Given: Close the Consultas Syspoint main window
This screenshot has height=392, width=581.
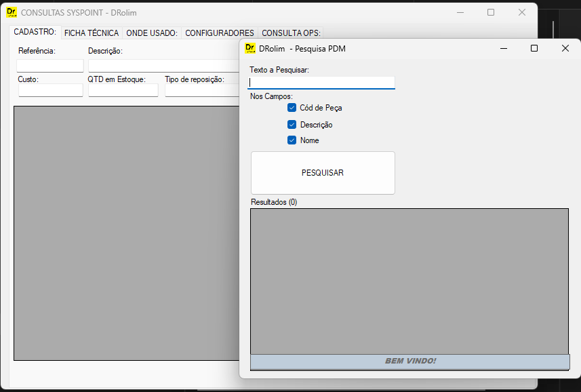Looking at the screenshot, I should 521,12.
